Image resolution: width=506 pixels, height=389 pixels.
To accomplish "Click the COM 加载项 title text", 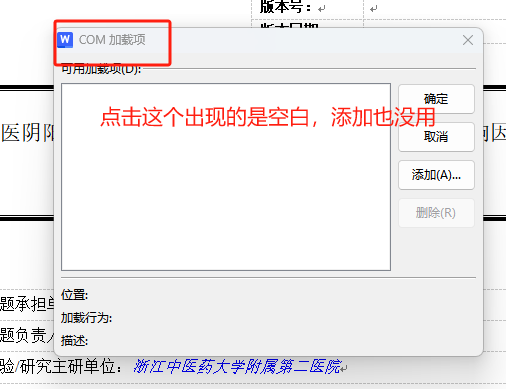I will pyautogui.click(x=112, y=40).
